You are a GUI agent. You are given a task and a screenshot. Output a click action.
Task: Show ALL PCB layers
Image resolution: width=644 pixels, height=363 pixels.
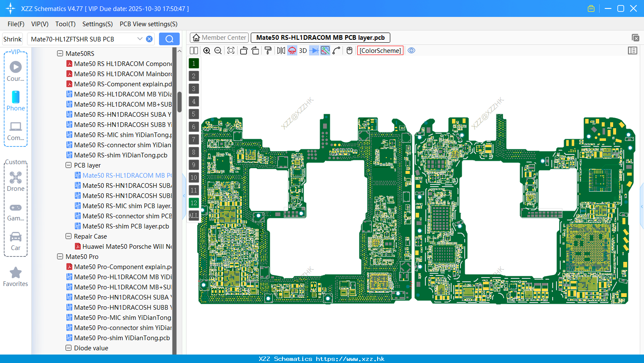[194, 215]
